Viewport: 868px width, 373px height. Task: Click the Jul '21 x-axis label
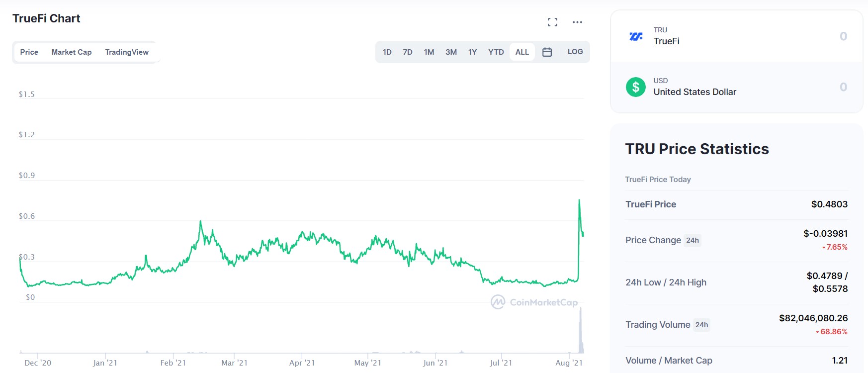tap(501, 363)
